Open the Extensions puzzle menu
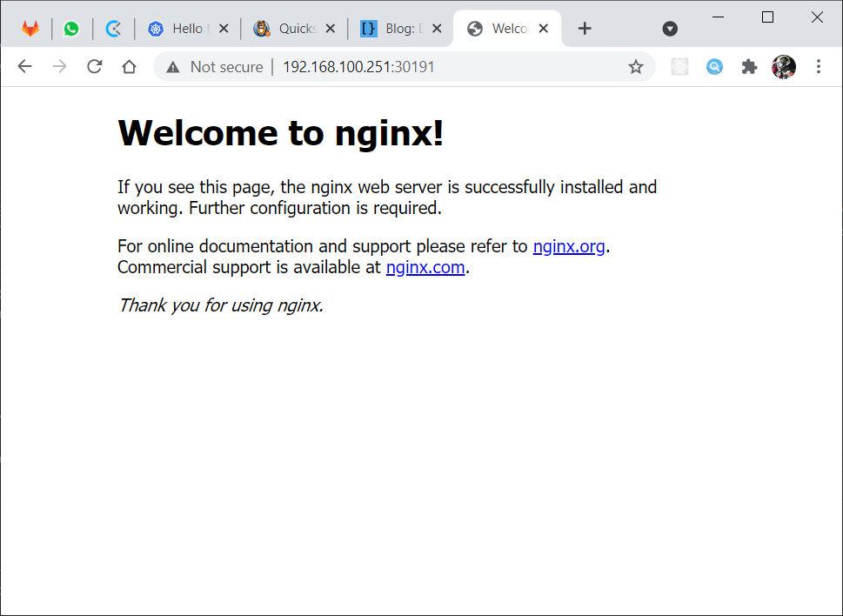The height and width of the screenshot is (616, 843). click(x=749, y=67)
